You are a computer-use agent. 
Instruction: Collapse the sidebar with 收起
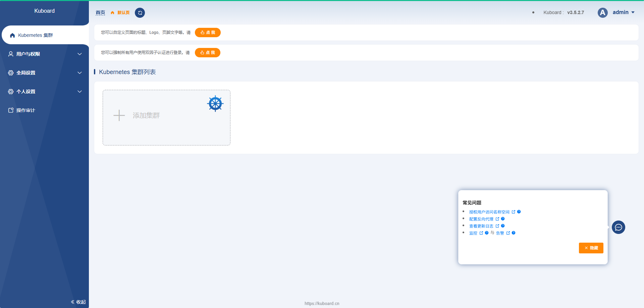click(78, 302)
